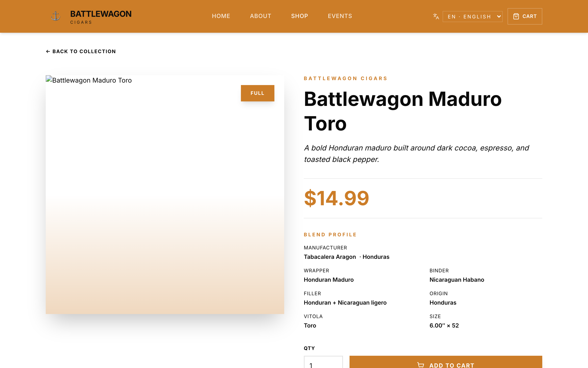Click the BLEND PROFILE heading

pyautogui.click(x=330, y=235)
